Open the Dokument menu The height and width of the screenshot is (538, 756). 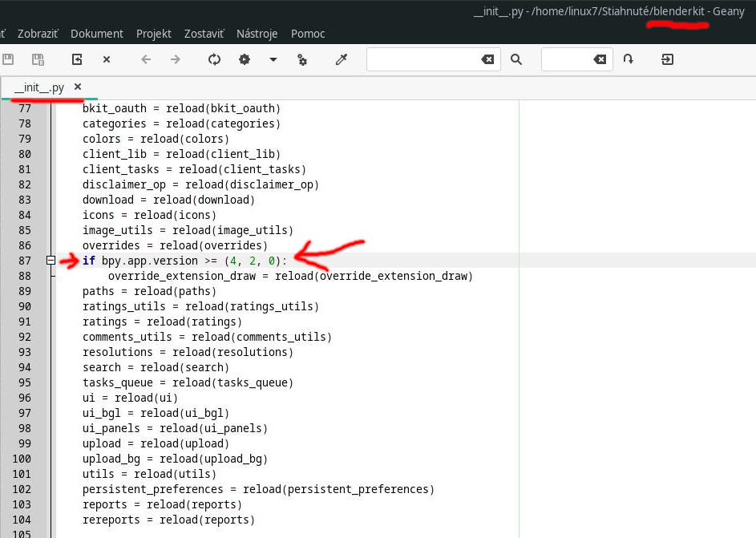[x=97, y=34]
